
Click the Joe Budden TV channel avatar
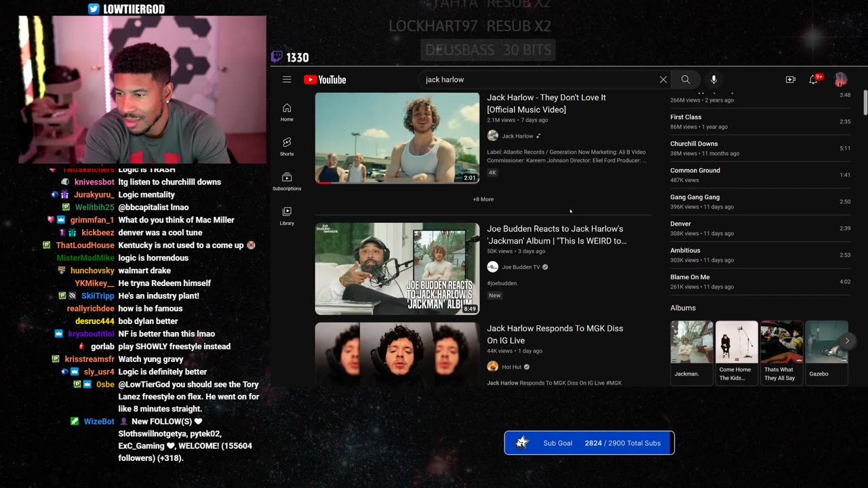[493, 267]
